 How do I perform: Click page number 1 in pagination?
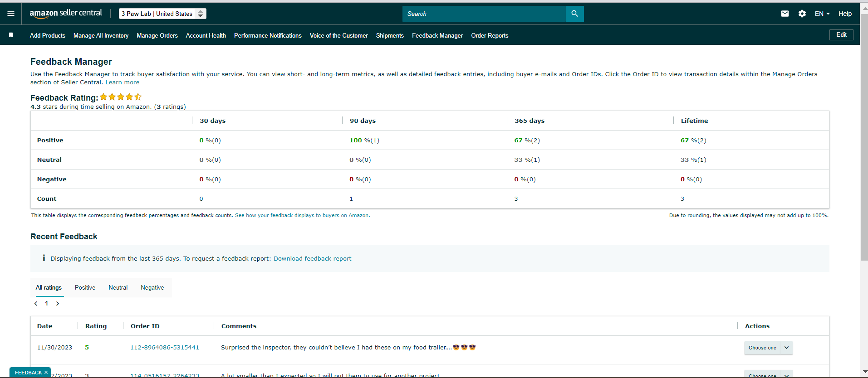tap(46, 304)
